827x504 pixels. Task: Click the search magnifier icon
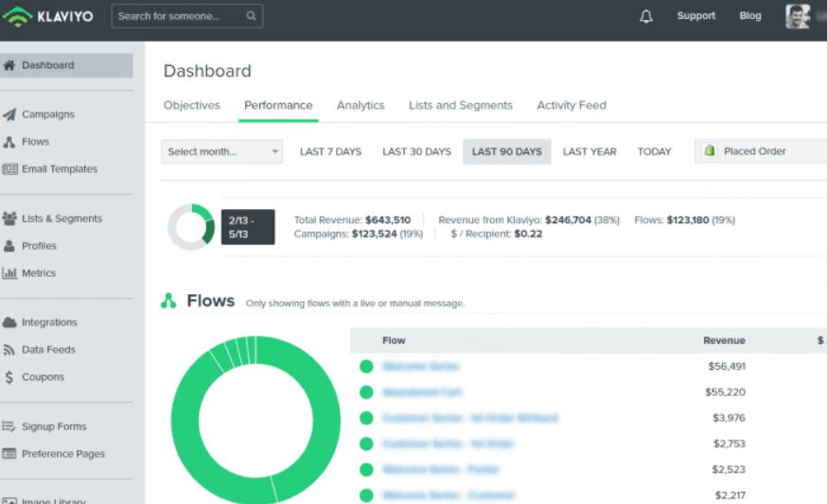(251, 16)
